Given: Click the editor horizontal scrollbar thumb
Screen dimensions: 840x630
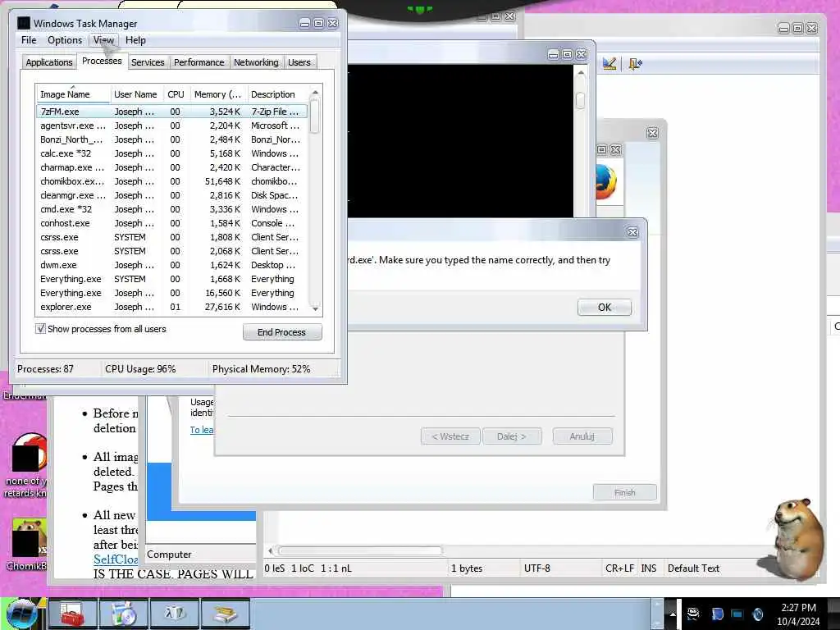Looking at the screenshot, I should coord(360,550).
